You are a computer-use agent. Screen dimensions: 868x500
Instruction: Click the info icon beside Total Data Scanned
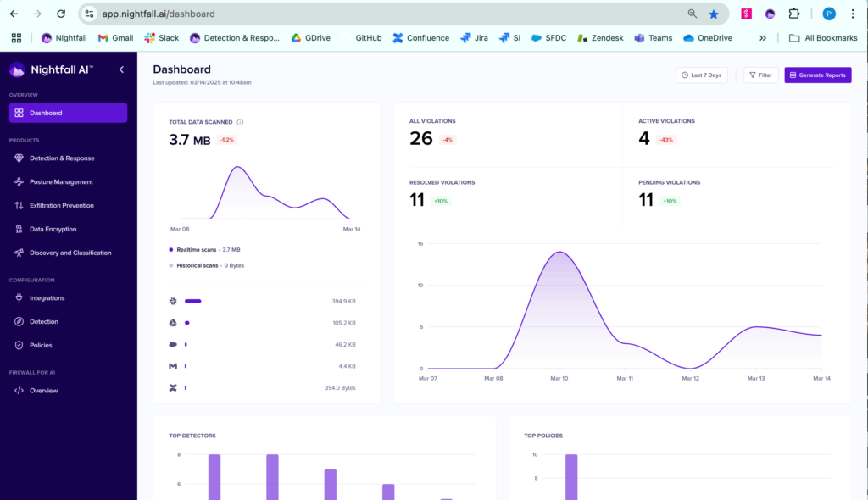click(x=240, y=122)
